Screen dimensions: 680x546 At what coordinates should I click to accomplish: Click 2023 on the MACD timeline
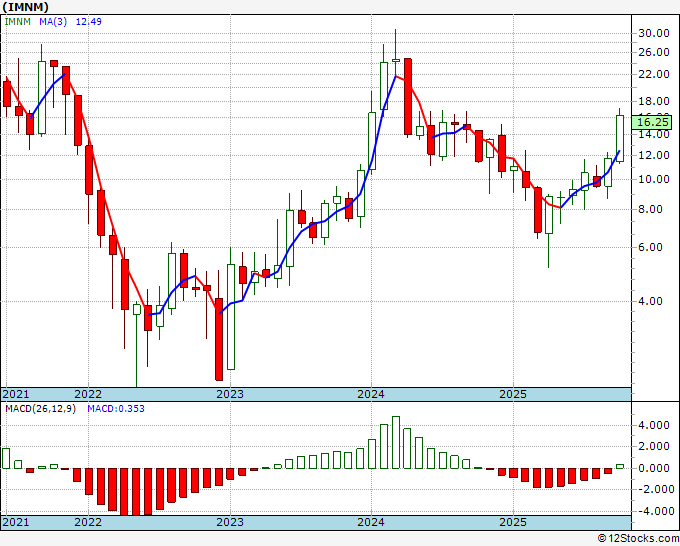[230, 522]
